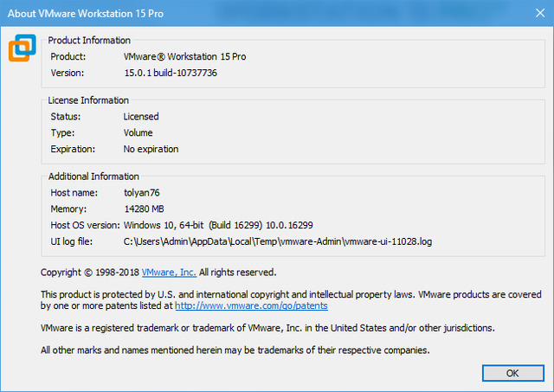The image size is (554, 392).
Task: Close the About VMware Workstation dialog
Action: click(x=540, y=13)
